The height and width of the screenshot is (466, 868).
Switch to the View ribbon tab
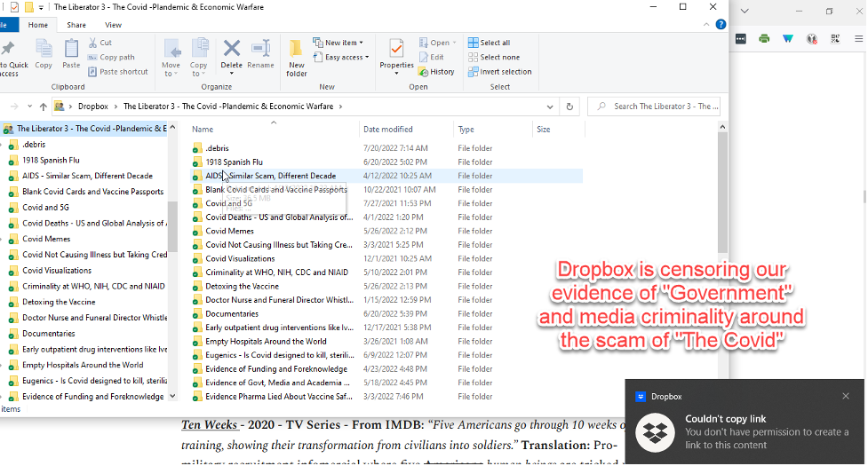pyautogui.click(x=113, y=25)
